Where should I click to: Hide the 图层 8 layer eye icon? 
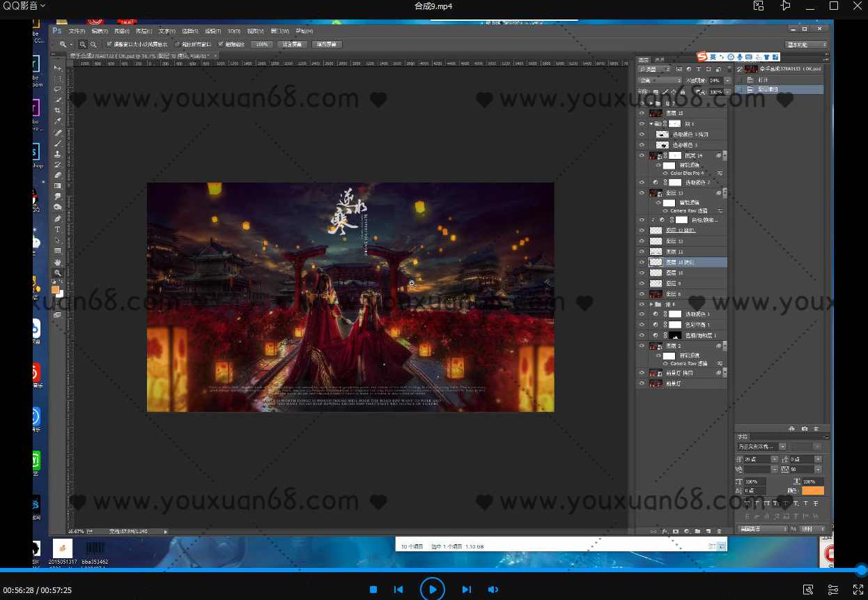[642, 295]
